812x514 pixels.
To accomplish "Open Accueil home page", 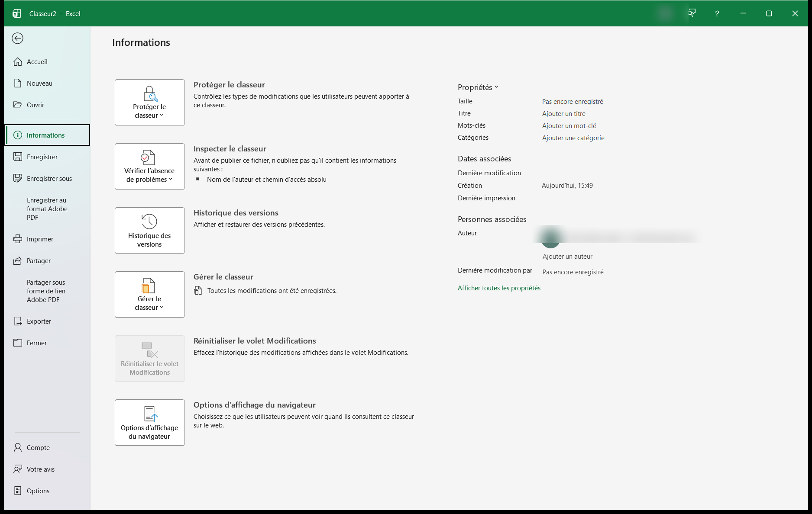I will 47,62.
